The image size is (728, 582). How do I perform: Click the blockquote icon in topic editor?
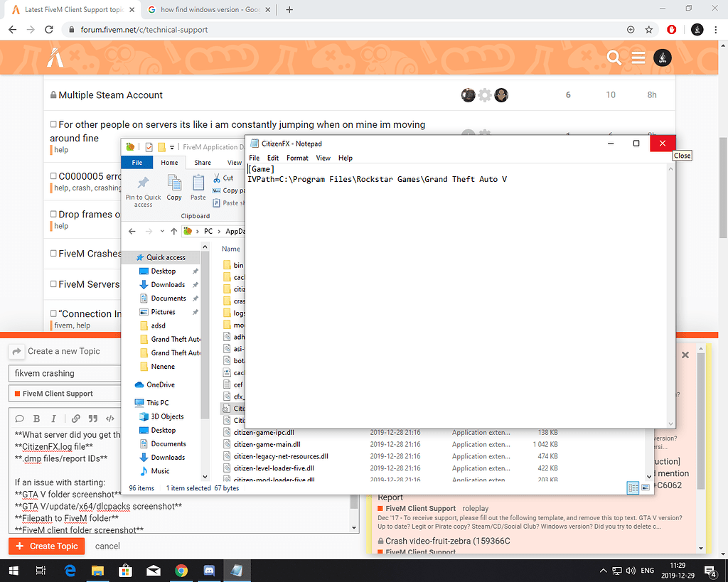(93, 419)
